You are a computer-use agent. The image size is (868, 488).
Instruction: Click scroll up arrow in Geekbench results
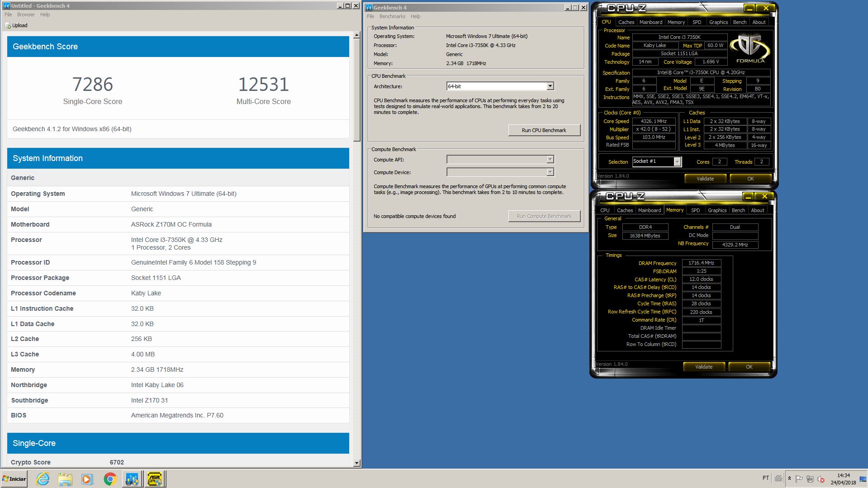357,35
